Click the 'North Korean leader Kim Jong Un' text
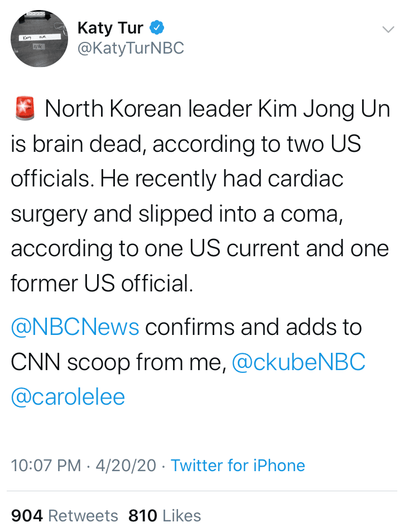The height and width of the screenshot is (532, 404). click(x=217, y=109)
